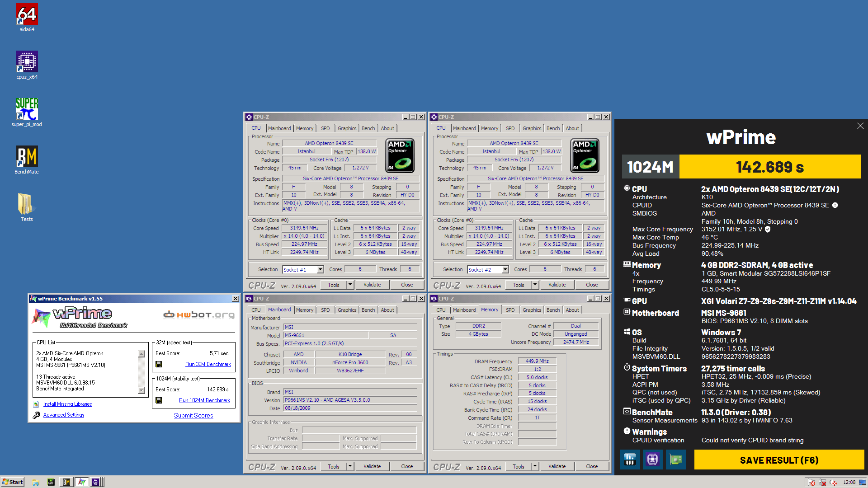Viewport: 868px width, 488px height.
Task: Open the Socket #2 selection dropdown
Action: tap(505, 270)
